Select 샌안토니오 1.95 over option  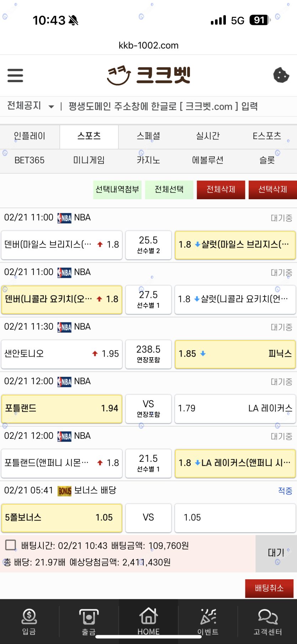pyautogui.click(x=62, y=354)
